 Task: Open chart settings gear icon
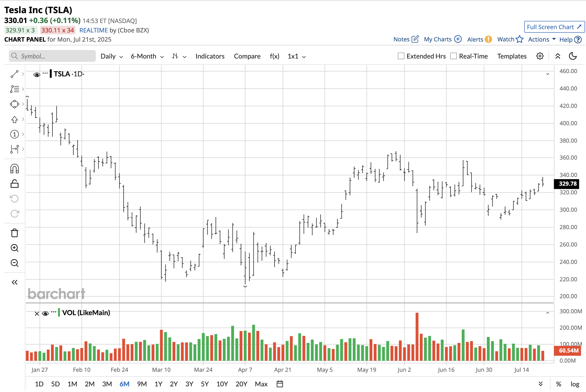[540, 56]
